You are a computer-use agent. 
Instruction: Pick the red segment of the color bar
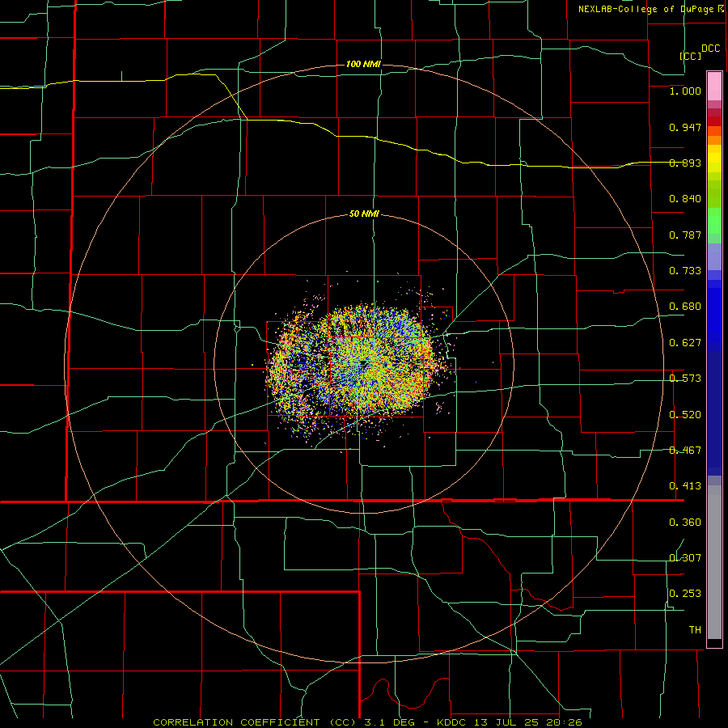click(714, 121)
